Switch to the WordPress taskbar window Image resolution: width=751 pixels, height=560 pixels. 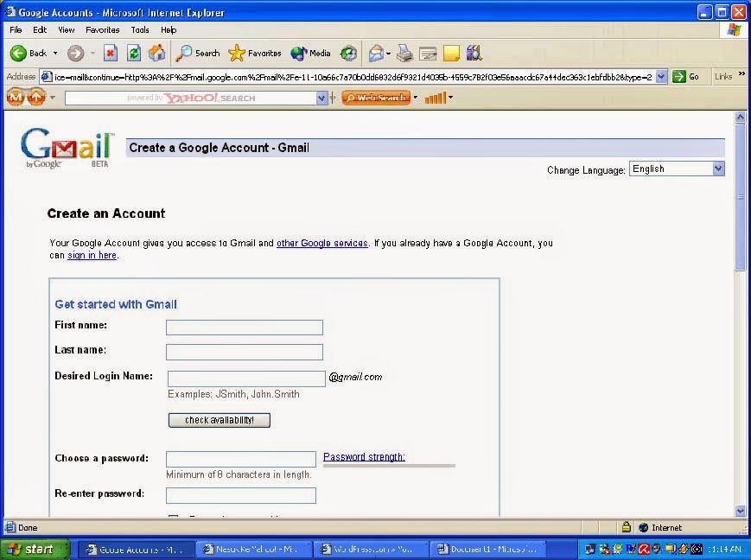pos(372,550)
